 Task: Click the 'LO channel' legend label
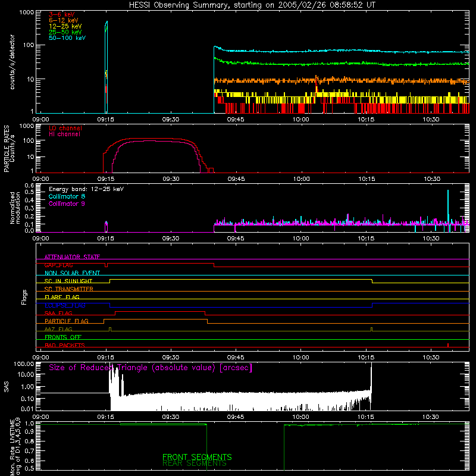[x=65, y=128]
